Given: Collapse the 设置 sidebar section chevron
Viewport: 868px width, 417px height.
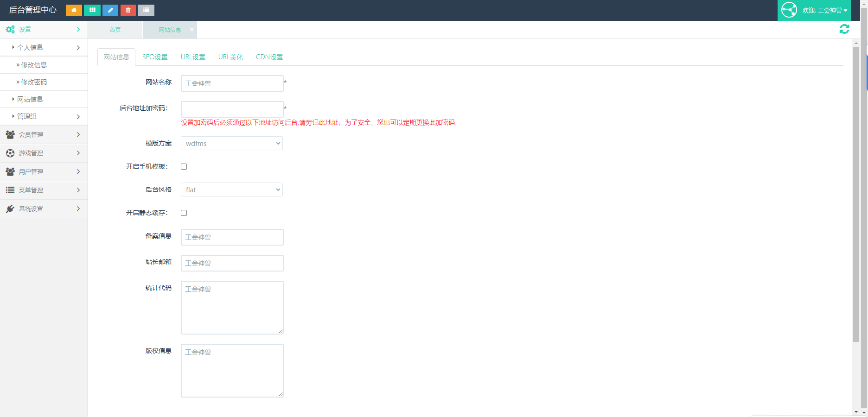Looking at the screenshot, I should click(78, 29).
